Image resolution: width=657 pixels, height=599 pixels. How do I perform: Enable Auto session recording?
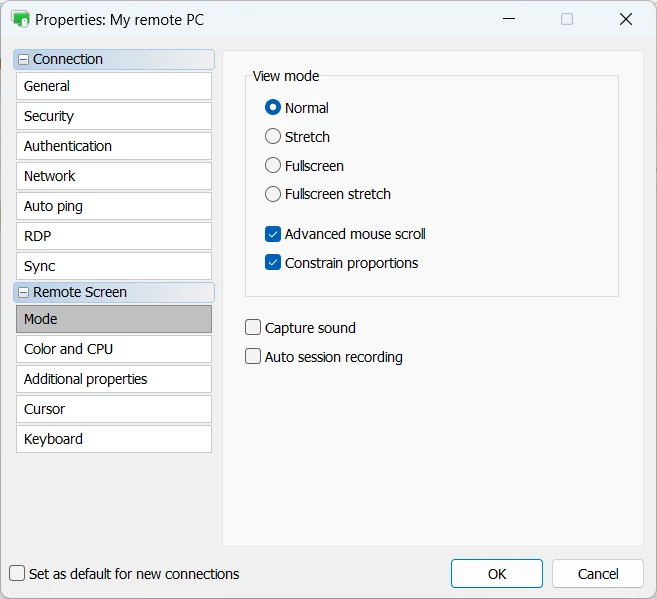(x=253, y=357)
